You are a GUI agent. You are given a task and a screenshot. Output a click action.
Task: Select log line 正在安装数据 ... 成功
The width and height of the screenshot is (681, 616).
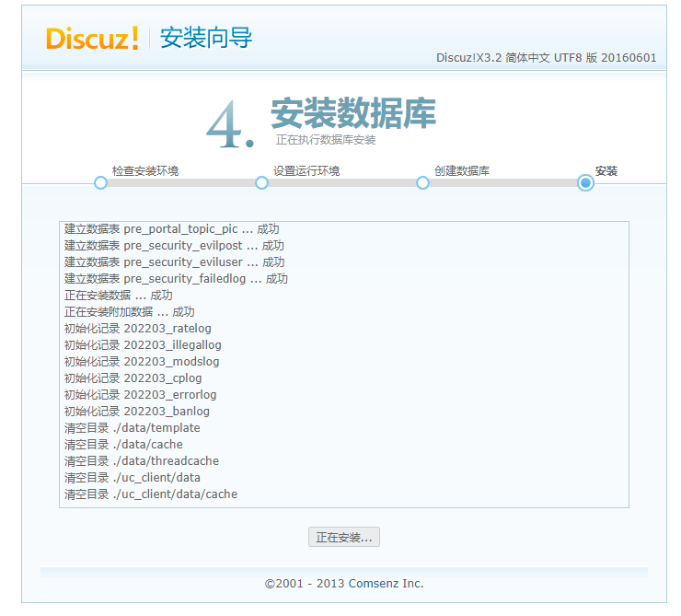pos(118,296)
